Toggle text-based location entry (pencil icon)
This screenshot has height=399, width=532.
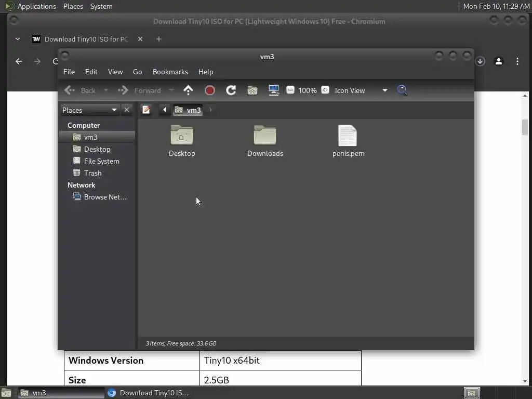146,110
